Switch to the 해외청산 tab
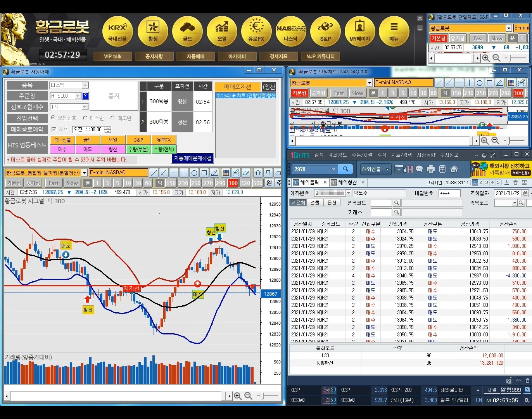This screenshot has height=419, width=532. coord(347,182)
